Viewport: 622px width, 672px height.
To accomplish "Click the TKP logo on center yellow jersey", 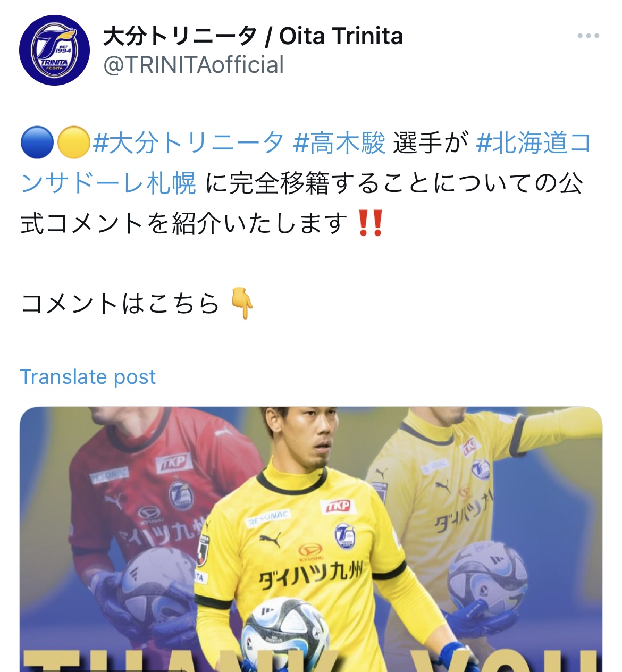I will (x=338, y=506).
